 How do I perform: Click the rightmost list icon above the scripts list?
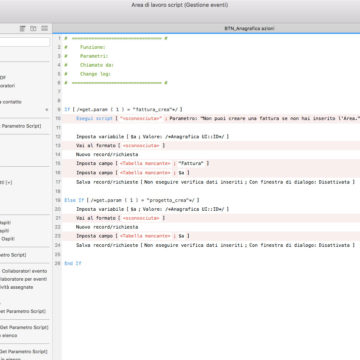click(45, 29)
